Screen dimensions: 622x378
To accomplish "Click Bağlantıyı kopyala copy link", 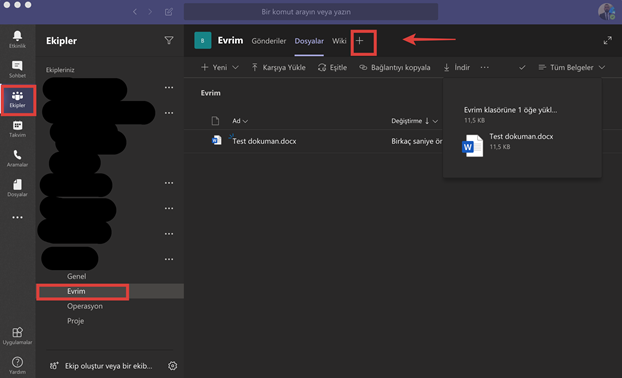I will (x=395, y=67).
